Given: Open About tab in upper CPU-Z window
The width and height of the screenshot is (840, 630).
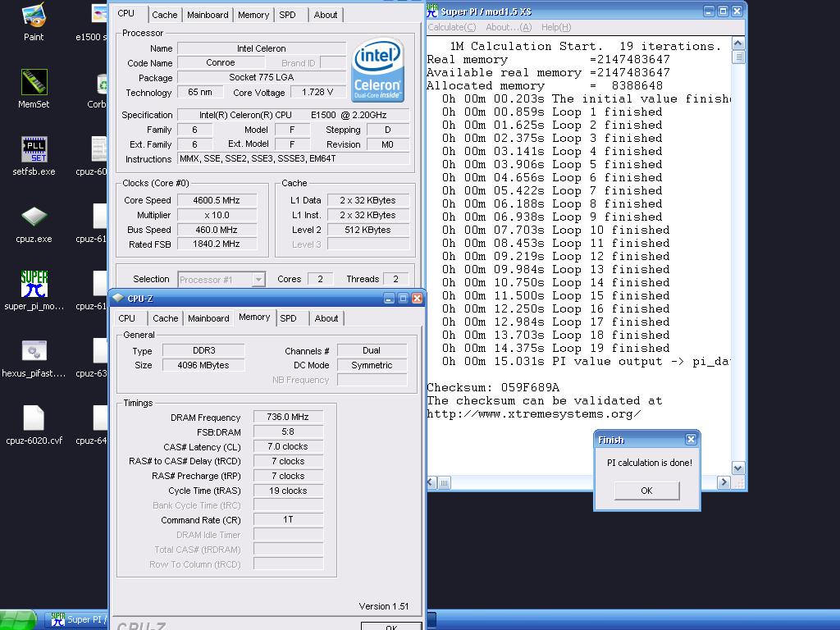Looking at the screenshot, I should 326,15.
